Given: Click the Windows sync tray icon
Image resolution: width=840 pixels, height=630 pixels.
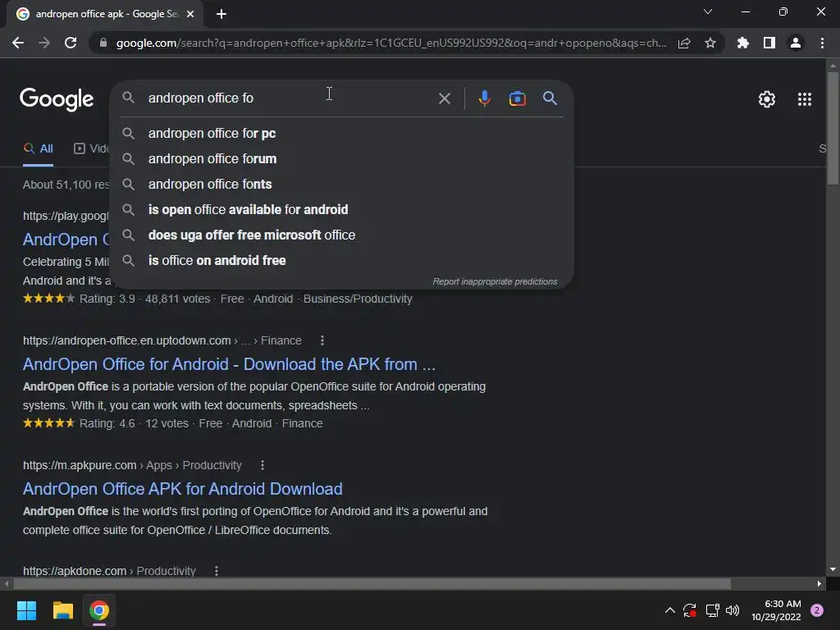Looking at the screenshot, I should tap(689, 610).
